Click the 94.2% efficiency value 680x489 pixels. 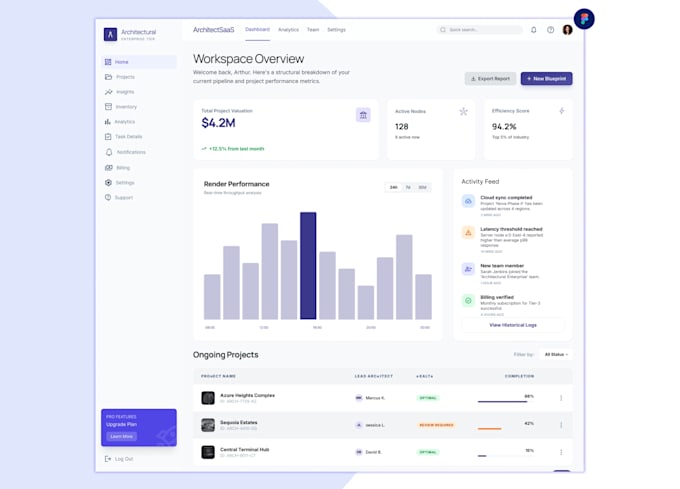point(504,127)
